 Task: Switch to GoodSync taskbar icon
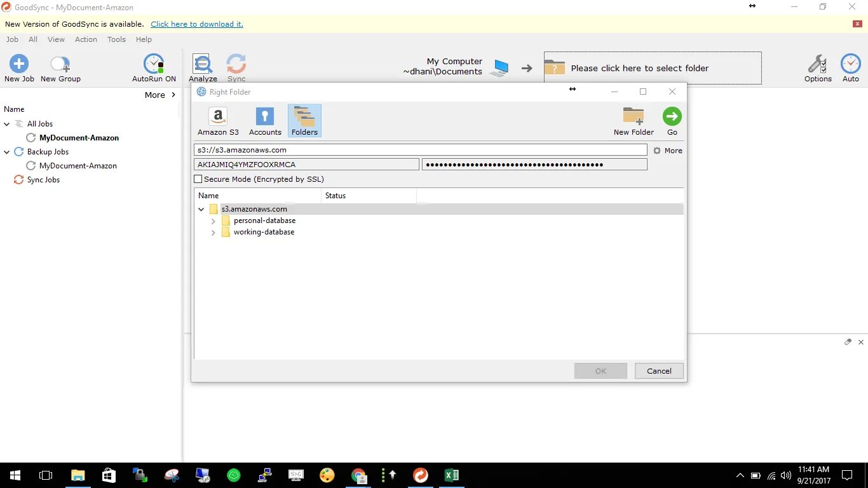point(421,475)
